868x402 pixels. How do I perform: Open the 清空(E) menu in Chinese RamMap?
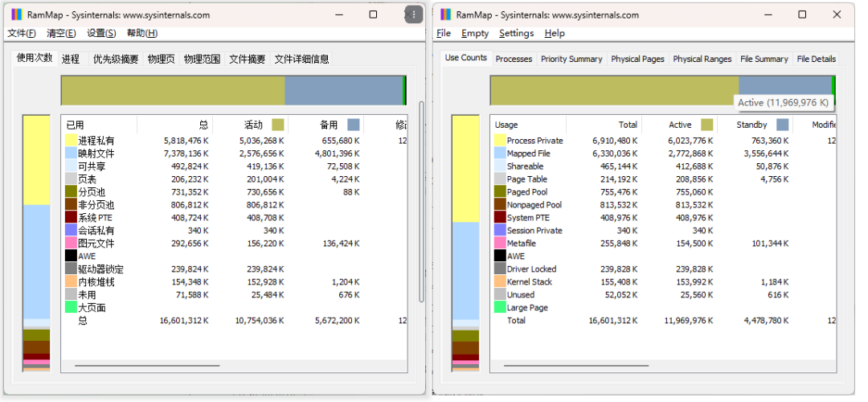pyautogui.click(x=61, y=33)
